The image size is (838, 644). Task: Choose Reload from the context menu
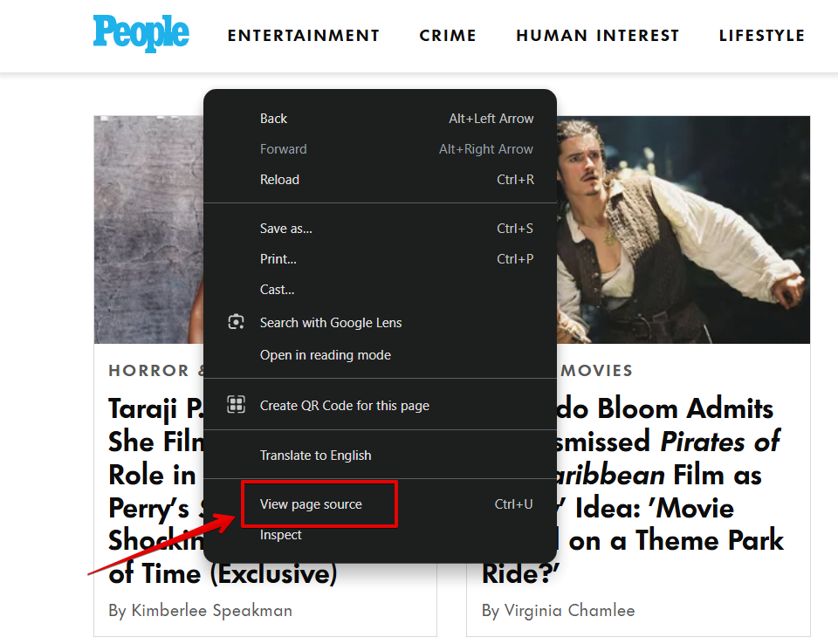279,180
